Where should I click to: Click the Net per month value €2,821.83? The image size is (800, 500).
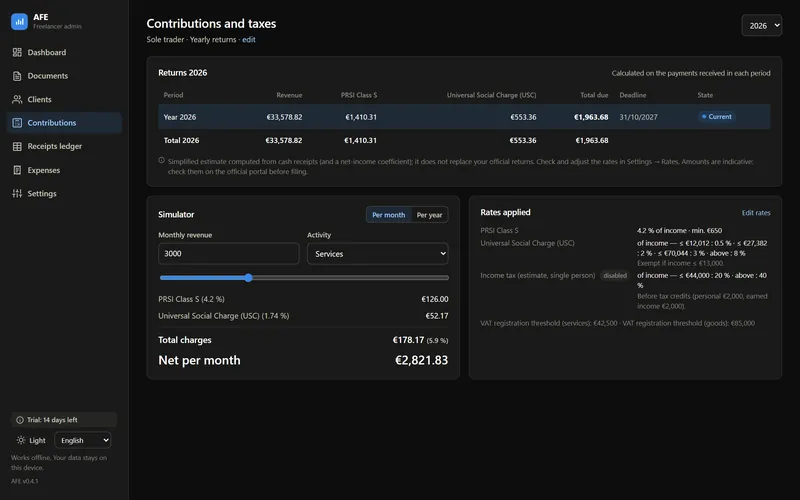coord(421,360)
